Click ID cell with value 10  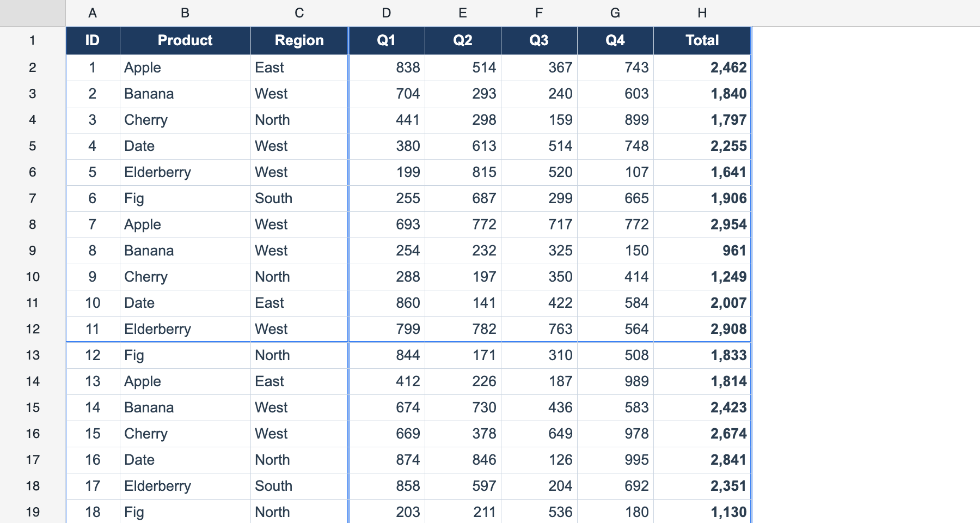tap(93, 303)
